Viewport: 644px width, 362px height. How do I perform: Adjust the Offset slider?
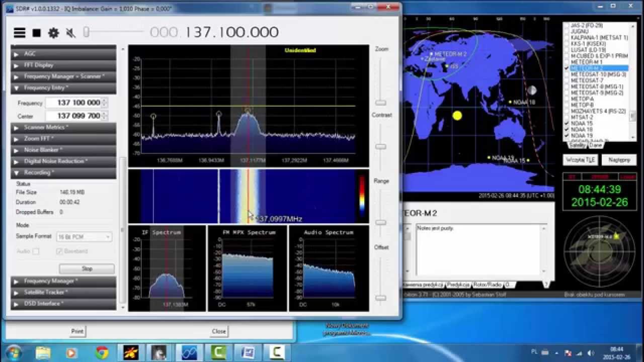tap(381, 298)
